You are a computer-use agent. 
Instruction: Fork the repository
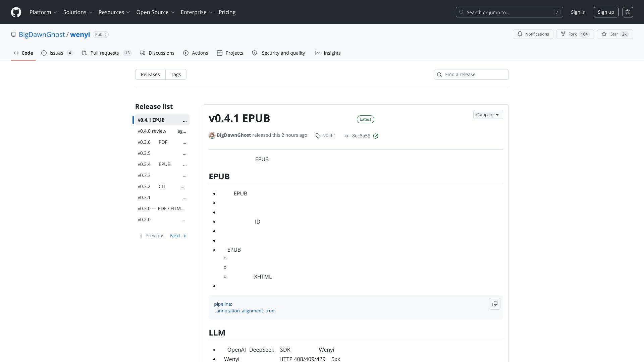(575, 34)
